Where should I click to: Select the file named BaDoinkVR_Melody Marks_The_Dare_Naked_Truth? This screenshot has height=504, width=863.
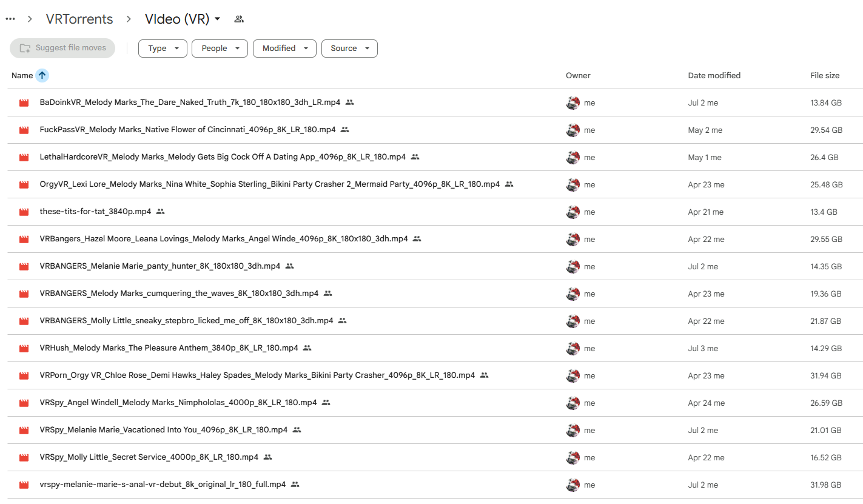(x=190, y=102)
